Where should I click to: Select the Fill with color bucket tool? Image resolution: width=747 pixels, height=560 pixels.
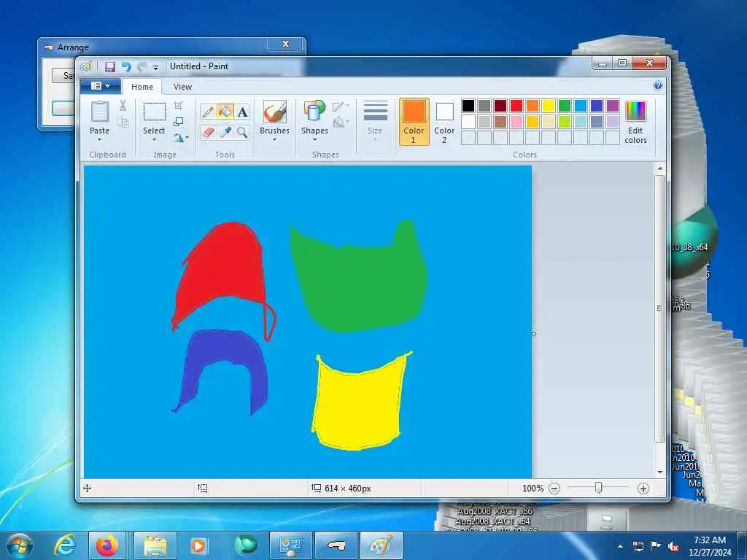click(x=225, y=112)
